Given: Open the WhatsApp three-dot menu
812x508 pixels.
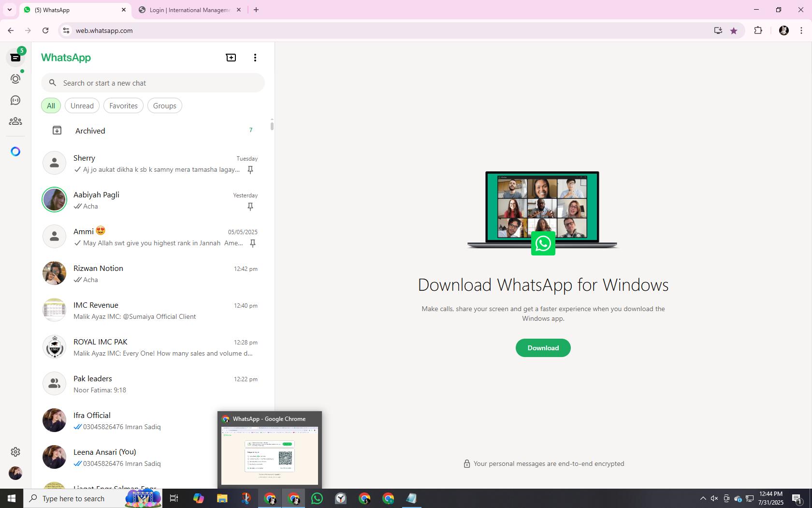Looking at the screenshot, I should tap(255, 58).
